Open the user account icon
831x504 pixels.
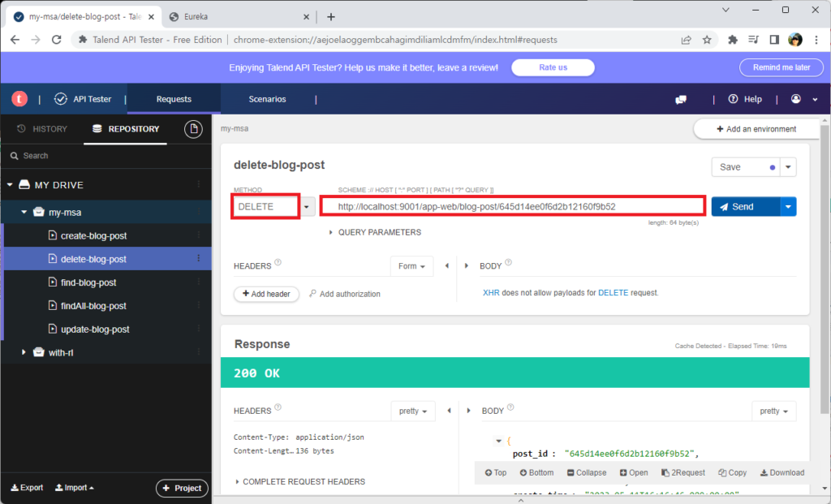(x=795, y=98)
